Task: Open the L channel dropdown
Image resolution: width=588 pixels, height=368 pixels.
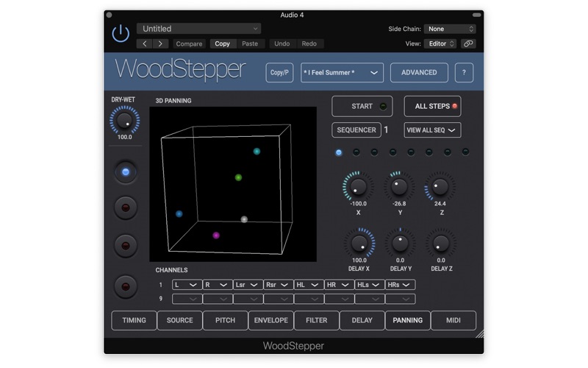Action: (x=187, y=285)
